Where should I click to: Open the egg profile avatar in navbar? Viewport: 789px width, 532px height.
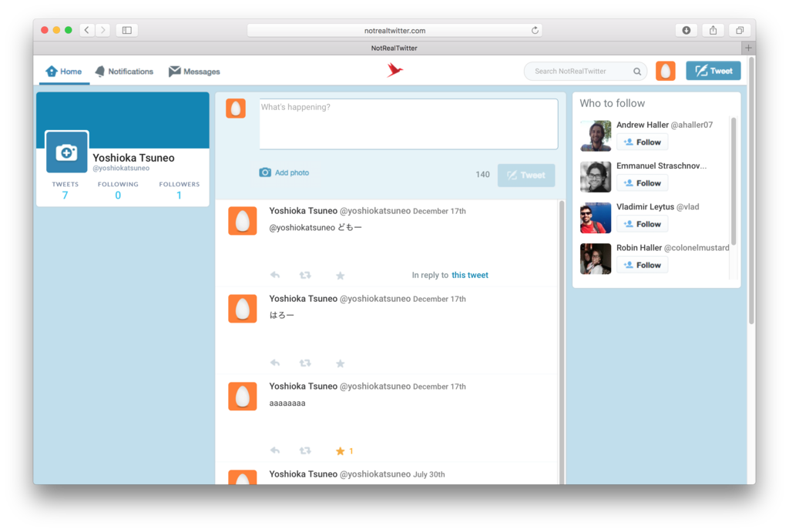[665, 71]
